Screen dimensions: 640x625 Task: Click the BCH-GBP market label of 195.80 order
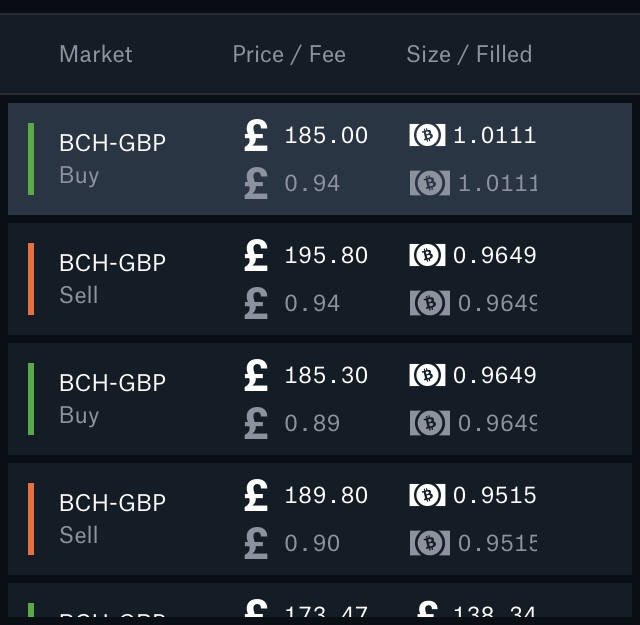pos(113,262)
